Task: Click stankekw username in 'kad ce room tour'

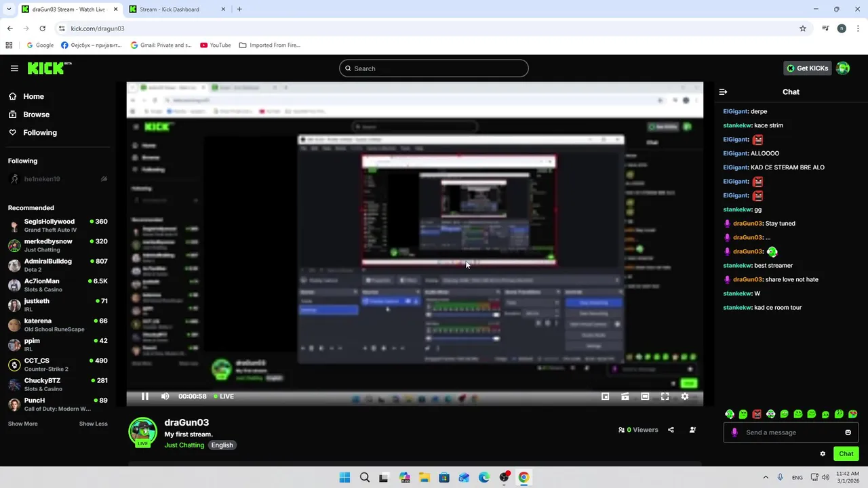Action: [x=737, y=308]
